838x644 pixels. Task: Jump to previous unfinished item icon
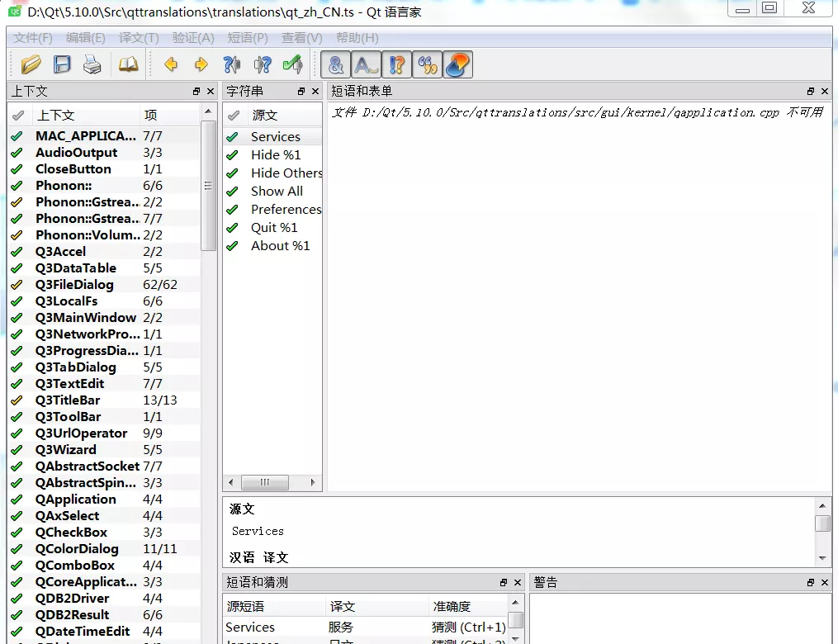click(231, 64)
